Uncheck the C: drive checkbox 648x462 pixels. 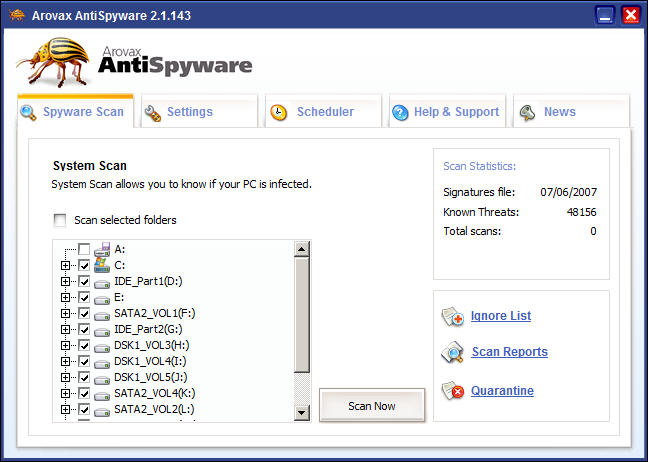click(84, 265)
